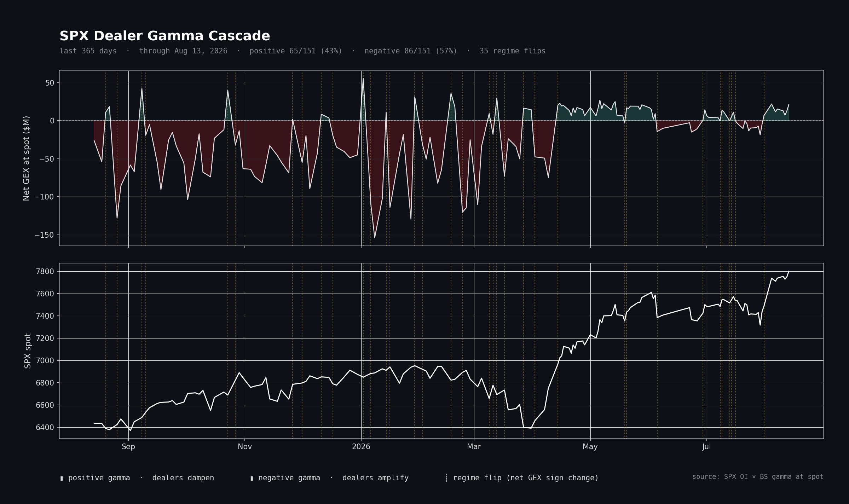Click the '−150' GEX axis tick label
The height and width of the screenshot is (504, 849).
45,235
